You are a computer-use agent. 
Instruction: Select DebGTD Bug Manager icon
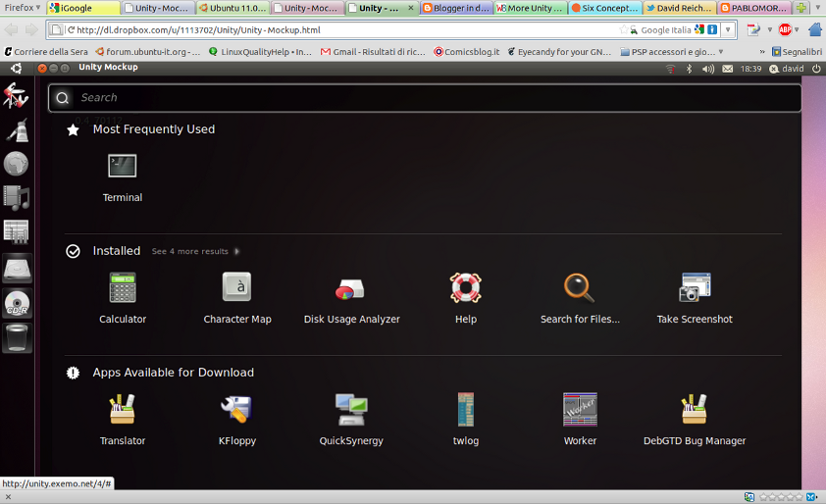click(695, 409)
